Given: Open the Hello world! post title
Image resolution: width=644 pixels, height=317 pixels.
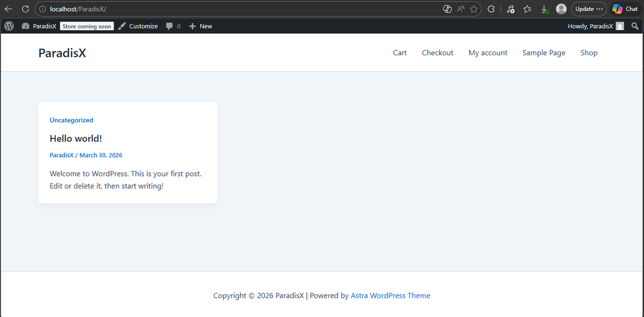Looking at the screenshot, I should [76, 138].
